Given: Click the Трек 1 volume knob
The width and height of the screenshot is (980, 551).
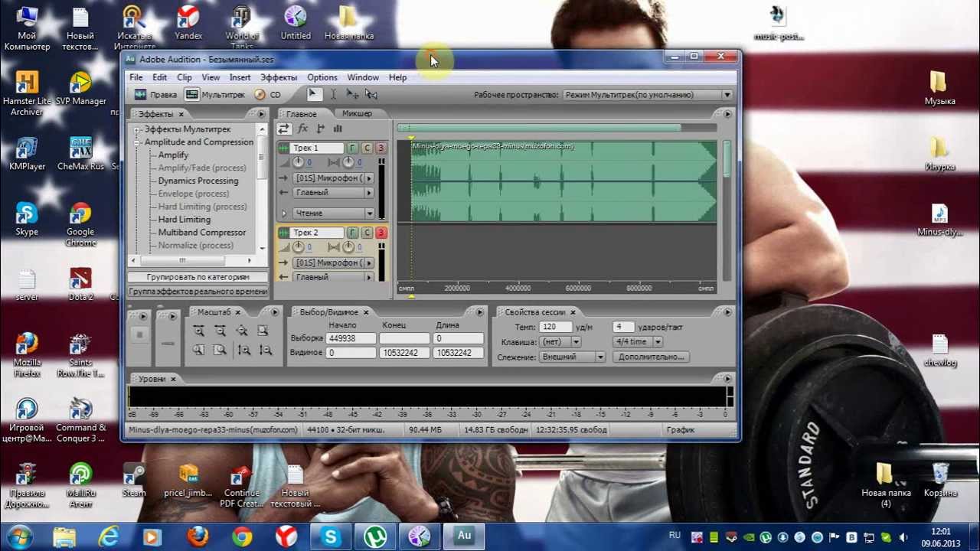Looking at the screenshot, I should tap(298, 162).
